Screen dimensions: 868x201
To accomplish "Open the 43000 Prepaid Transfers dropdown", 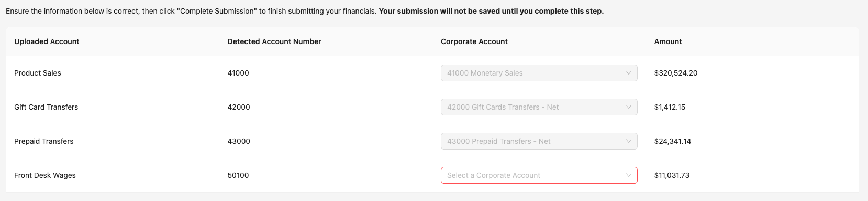I will pos(539,141).
